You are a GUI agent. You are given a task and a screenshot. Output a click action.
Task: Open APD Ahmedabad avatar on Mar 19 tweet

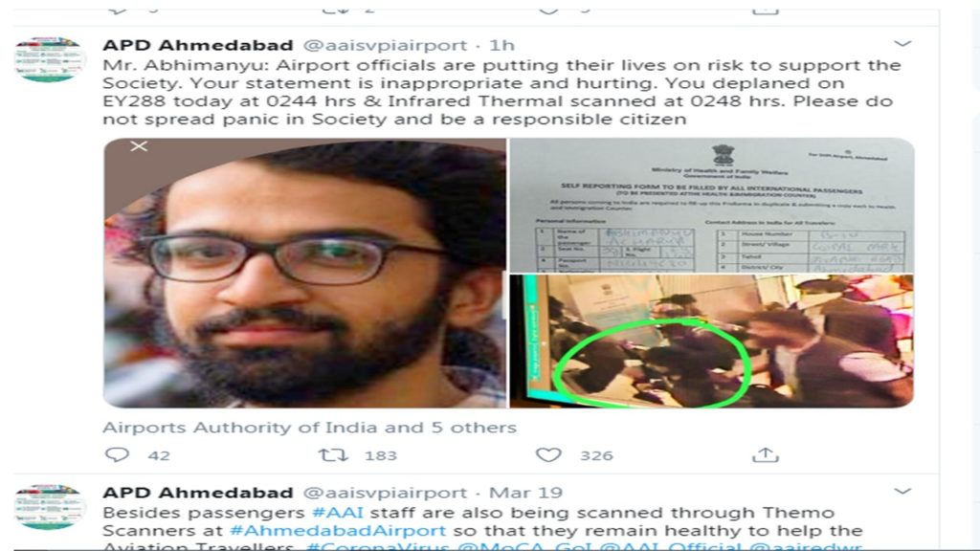coord(50,507)
